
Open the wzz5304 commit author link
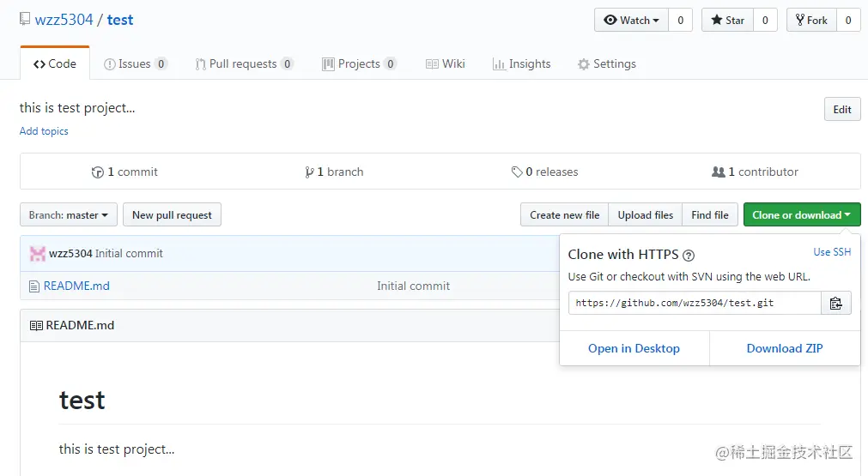point(70,253)
